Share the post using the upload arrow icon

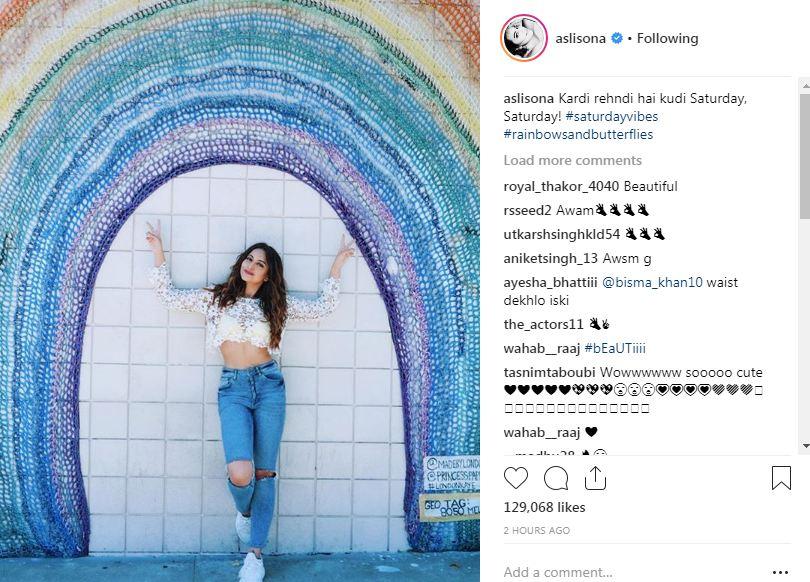(595, 478)
